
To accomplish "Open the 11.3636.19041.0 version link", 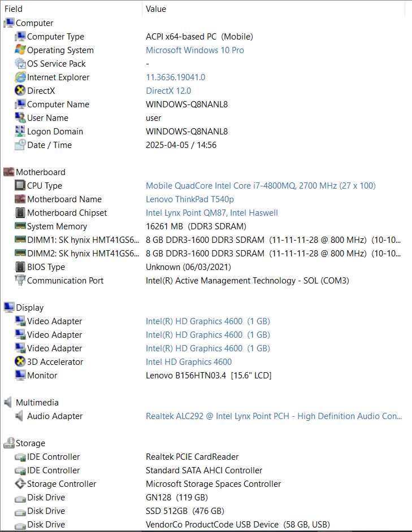I will click(x=175, y=77).
